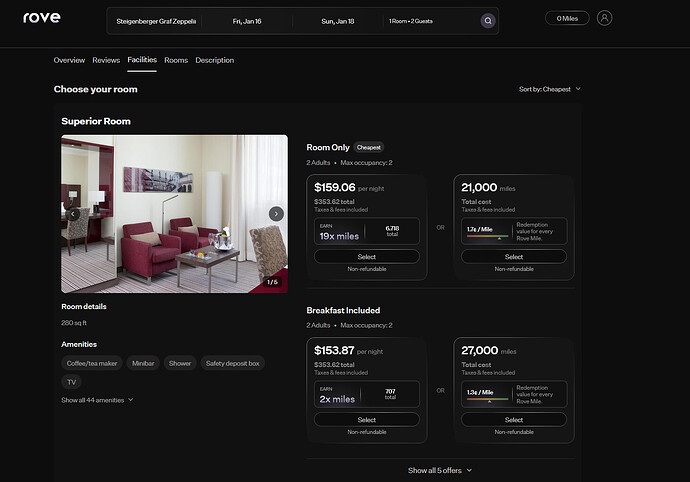Click the search magnifier icon
This screenshot has height=482, width=690.
(487, 20)
